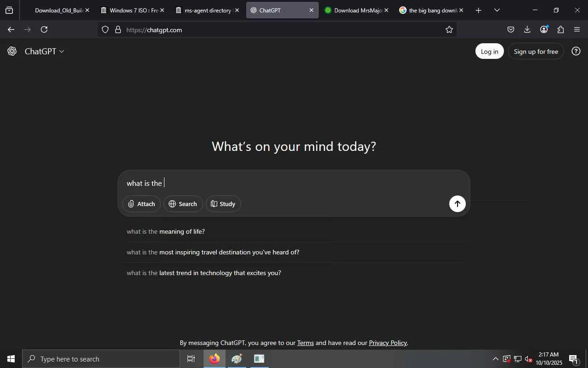Select suggestion about inspiring travel destination
The image size is (588, 368).
294,252
